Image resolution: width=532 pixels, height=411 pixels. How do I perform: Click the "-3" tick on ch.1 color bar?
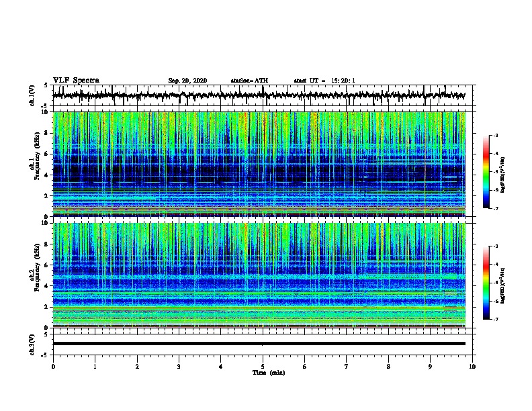[496, 135]
